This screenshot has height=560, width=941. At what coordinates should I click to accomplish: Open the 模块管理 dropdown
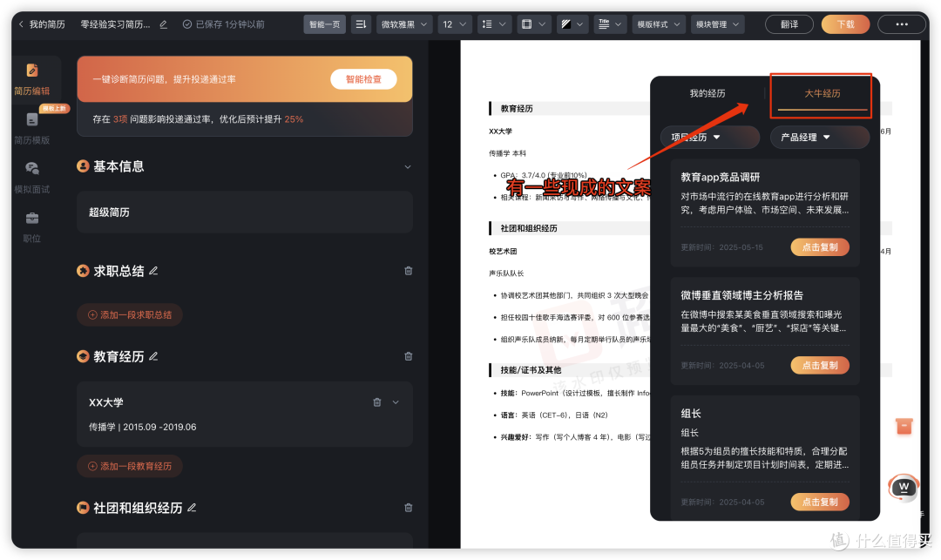[x=717, y=24]
